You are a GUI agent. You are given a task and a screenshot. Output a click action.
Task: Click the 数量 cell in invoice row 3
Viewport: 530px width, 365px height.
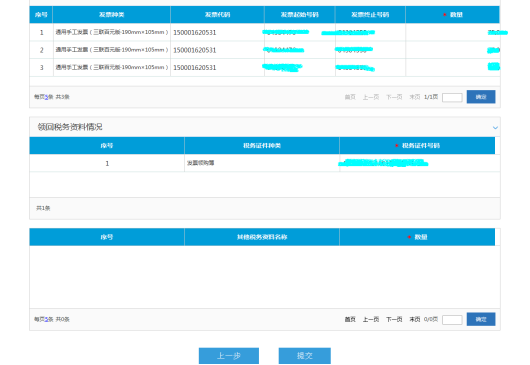(453, 67)
